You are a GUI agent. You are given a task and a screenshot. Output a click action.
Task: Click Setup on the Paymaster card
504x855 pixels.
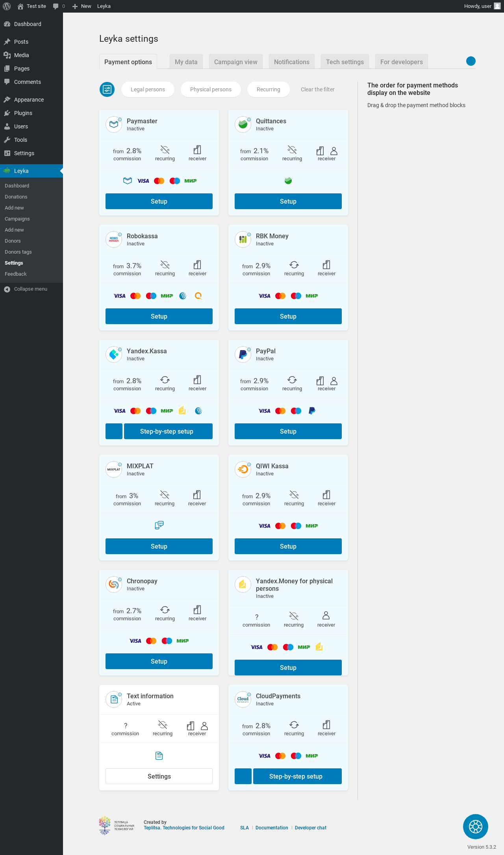pos(159,201)
